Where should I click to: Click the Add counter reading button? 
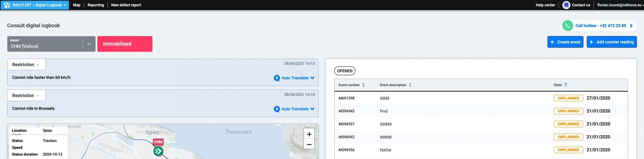coord(611,42)
